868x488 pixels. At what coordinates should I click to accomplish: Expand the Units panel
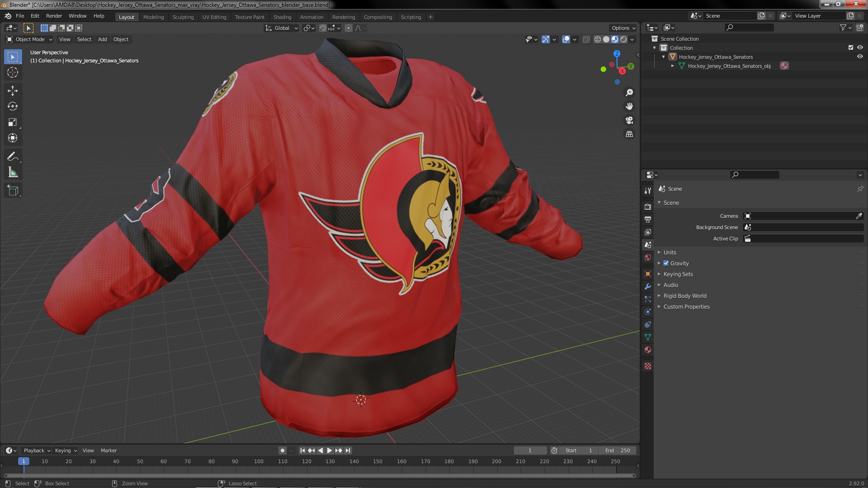click(x=670, y=253)
